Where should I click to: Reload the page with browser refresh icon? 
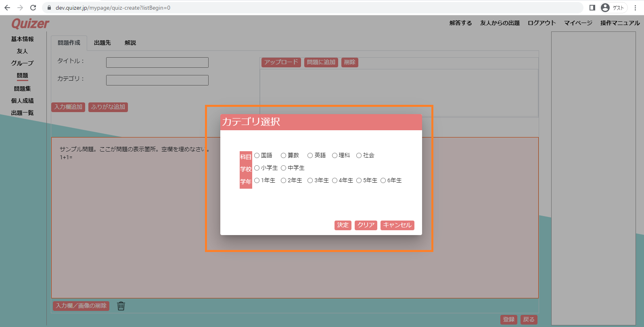coord(33,8)
